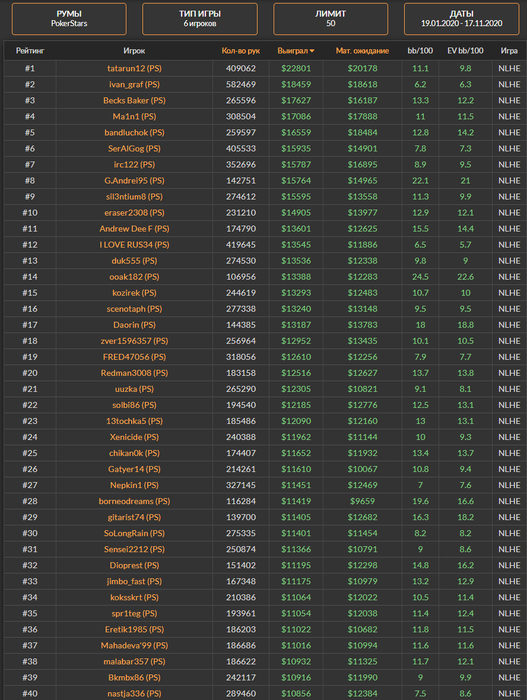Sort by Мат. ожидание column header
This screenshot has width=527, height=700.
pyautogui.click(x=362, y=51)
